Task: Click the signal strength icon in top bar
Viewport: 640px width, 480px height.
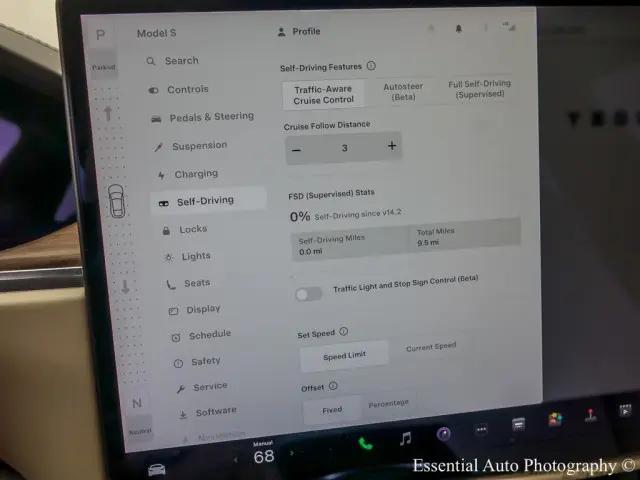Action: (510, 27)
